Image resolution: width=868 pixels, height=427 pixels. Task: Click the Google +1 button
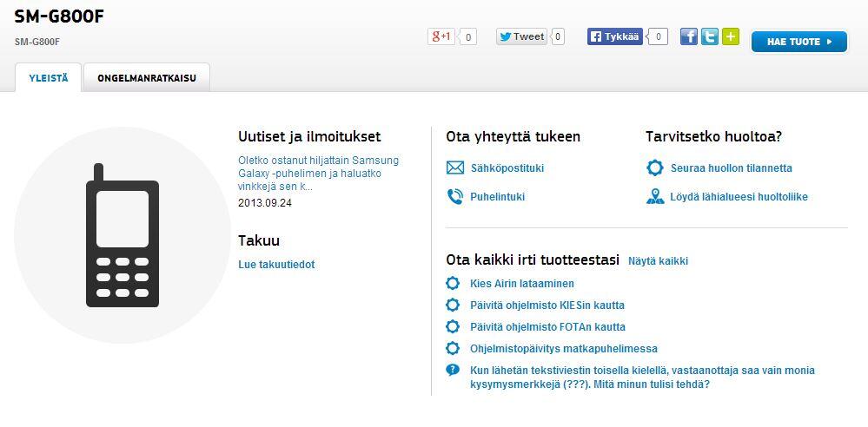[x=441, y=36]
